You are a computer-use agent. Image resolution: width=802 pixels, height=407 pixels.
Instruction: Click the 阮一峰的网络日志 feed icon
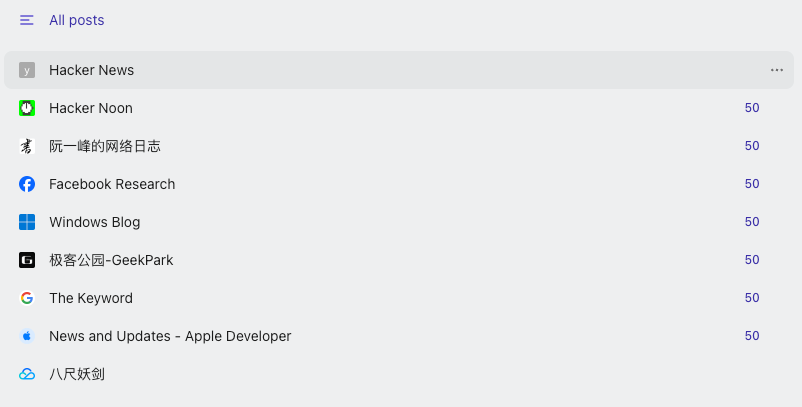(27, 146)
